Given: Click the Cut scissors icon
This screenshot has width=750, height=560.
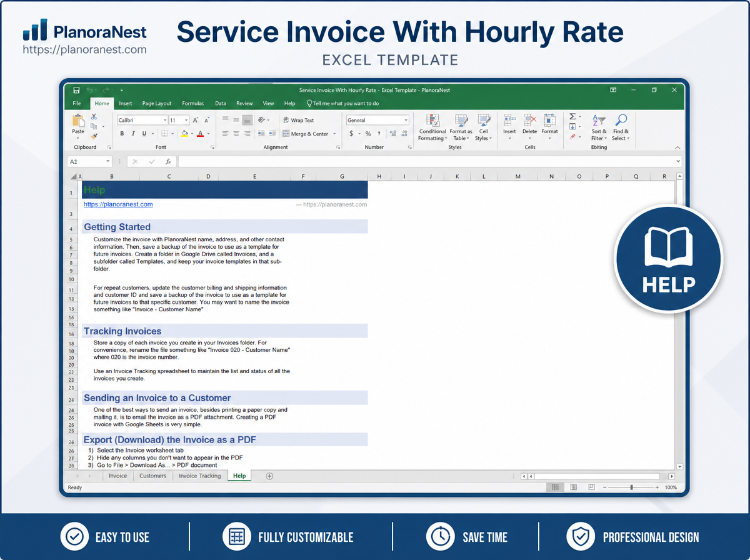Looking at the screenshot, I should [94, 116].
